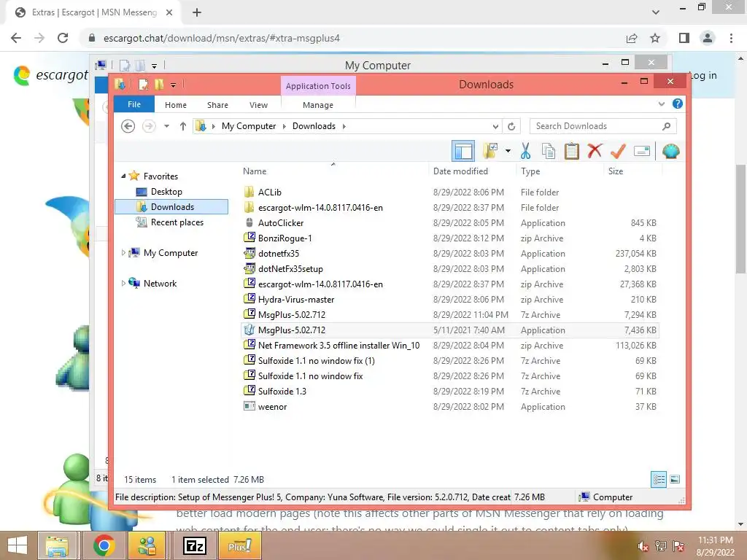Expand Network in navigation pane

pyautogui.click(x=123, y=284)
